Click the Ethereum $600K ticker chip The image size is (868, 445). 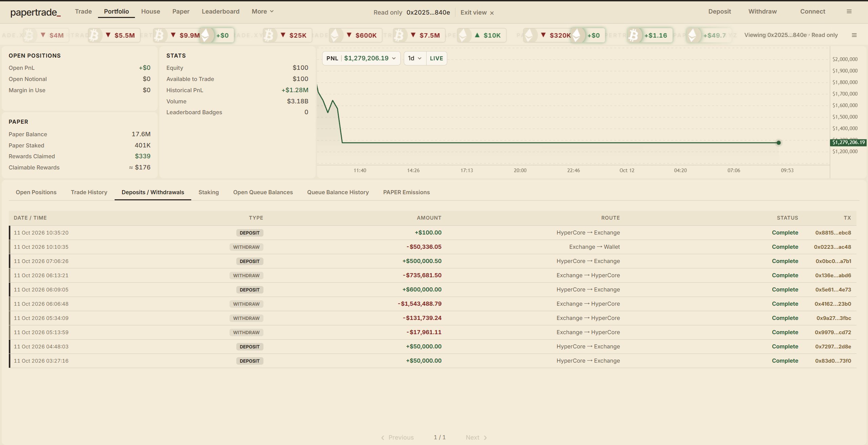click(356, 35)
